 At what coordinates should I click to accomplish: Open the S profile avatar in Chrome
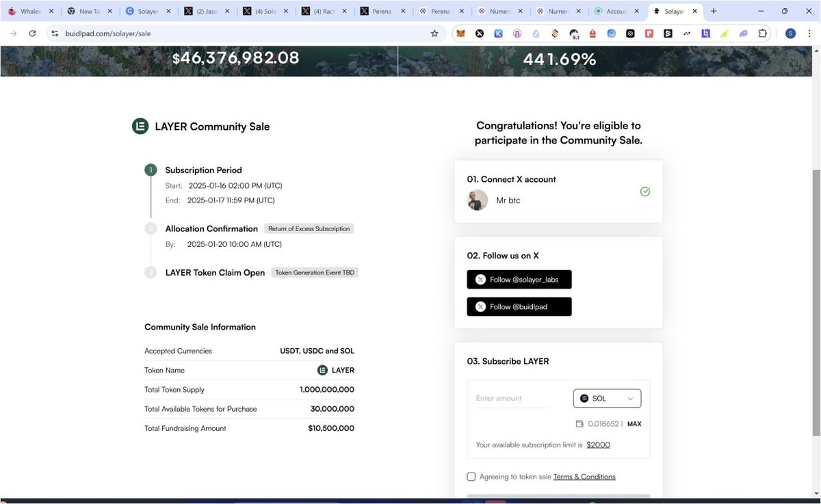pos(790,34)
